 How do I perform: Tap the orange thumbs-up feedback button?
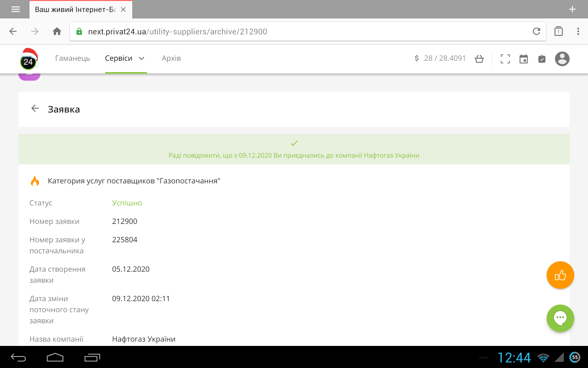click(560, 275)
